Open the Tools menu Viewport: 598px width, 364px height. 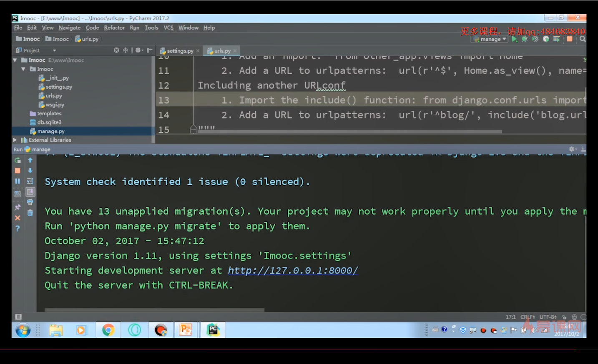[151, 27]
